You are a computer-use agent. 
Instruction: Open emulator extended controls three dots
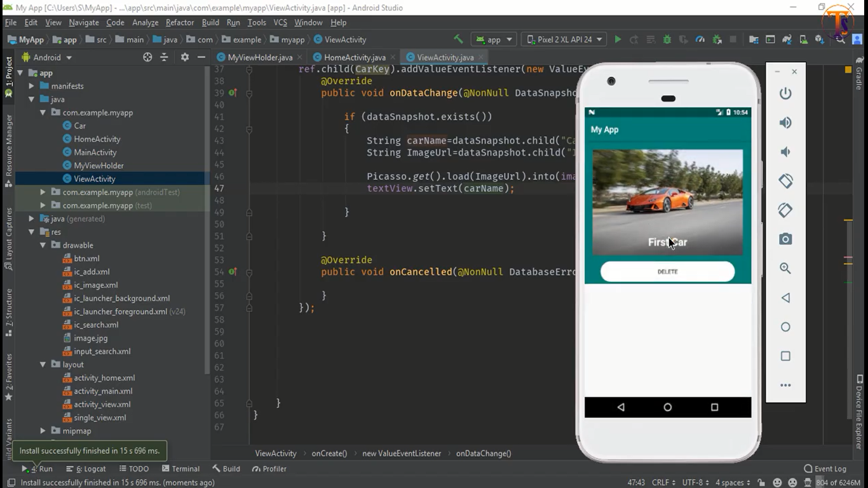785,385
